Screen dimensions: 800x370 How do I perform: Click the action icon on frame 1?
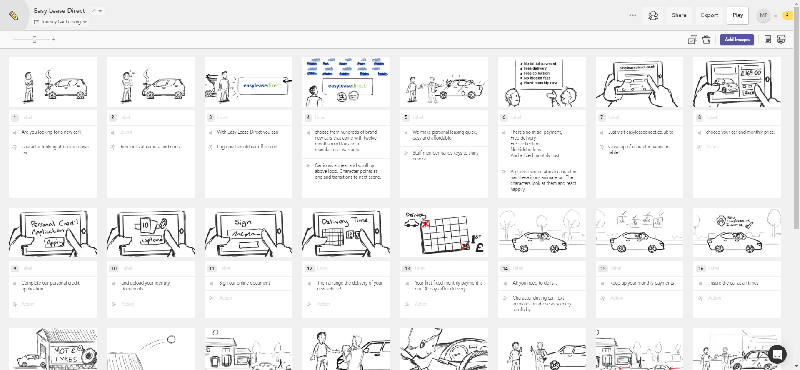[14, 147]
